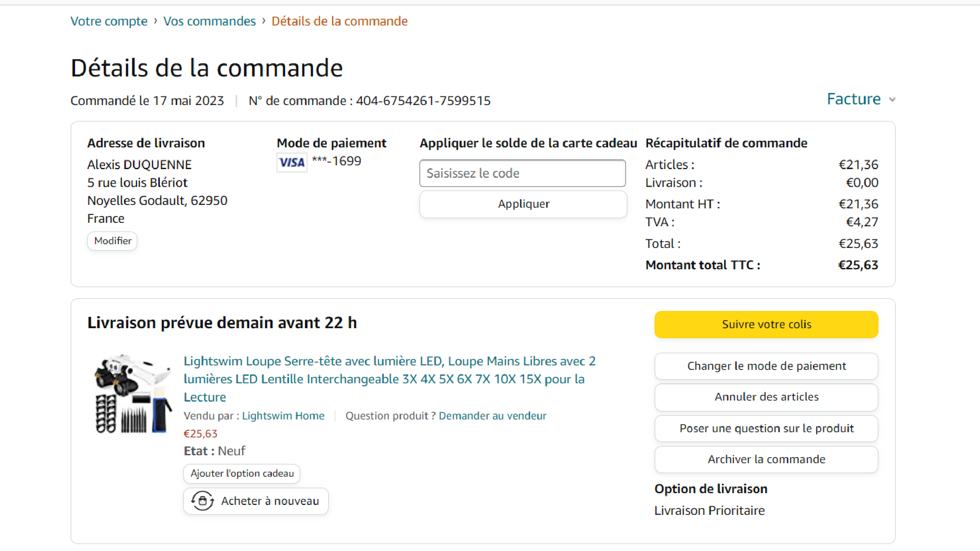Click the chevron arrow next to Facture
Viewport: 980px width, 551px height.
click(892, 100)
